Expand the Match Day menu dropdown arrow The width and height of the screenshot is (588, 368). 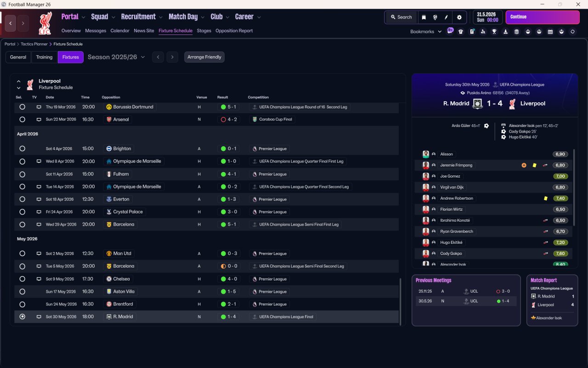[x=203, y=17]
